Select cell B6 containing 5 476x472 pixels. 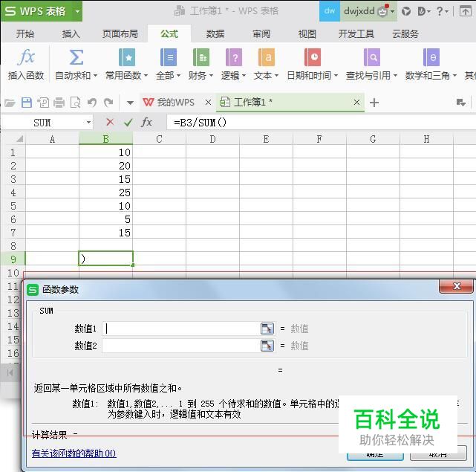tap(105, 219)
